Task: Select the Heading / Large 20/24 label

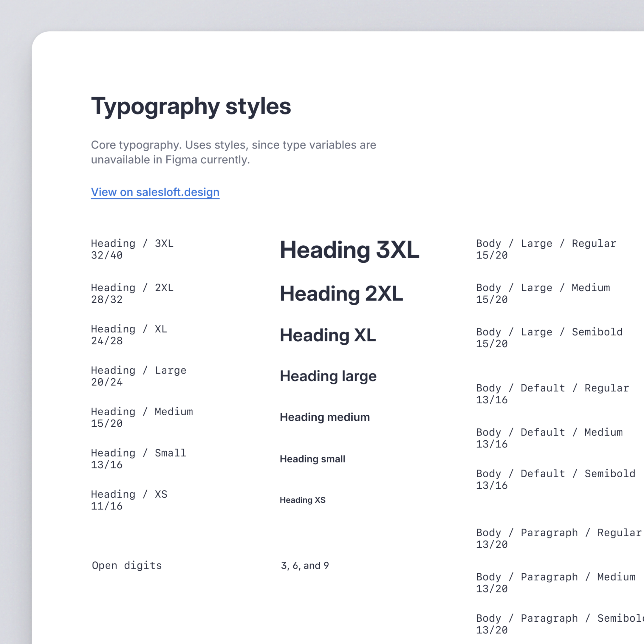Action: (138, 376)
